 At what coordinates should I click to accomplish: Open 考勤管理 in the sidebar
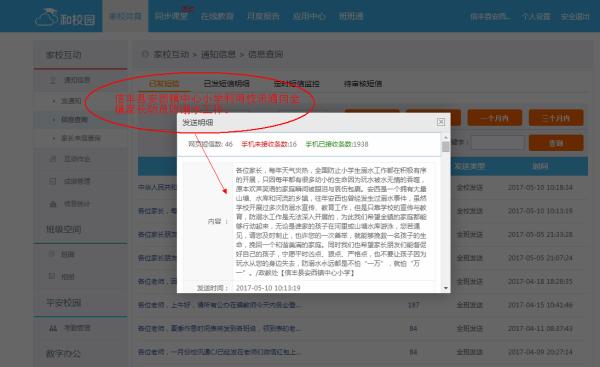click(77, 328)
